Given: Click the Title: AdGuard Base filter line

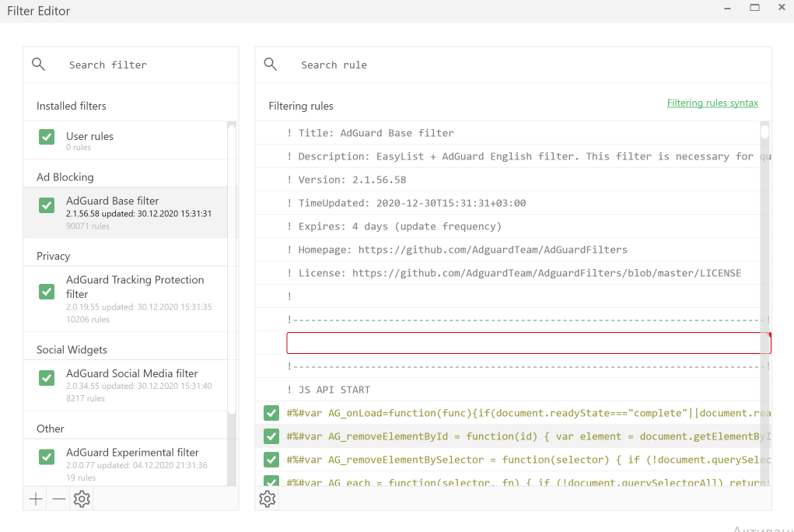Looking at the screenshot, I should [x=370, y=133].
